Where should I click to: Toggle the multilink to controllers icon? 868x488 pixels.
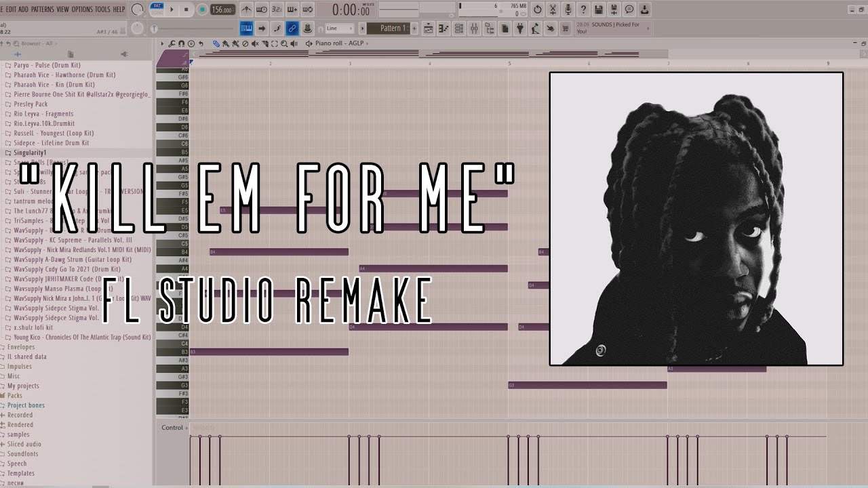pyautogui.click(x=292, y=28)
